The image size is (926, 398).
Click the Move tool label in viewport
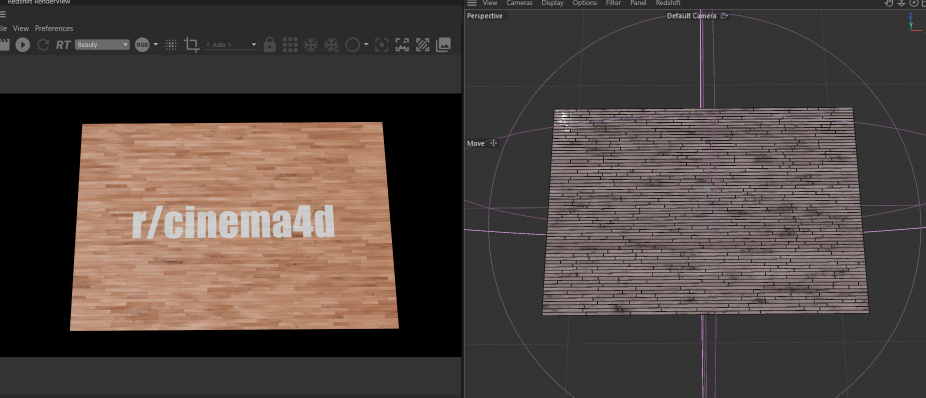(x=475, y=143)
